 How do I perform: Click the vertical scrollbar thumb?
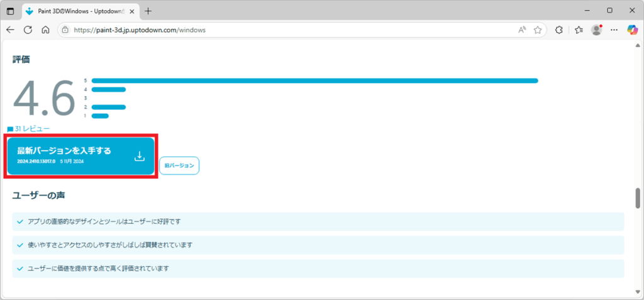638,199
